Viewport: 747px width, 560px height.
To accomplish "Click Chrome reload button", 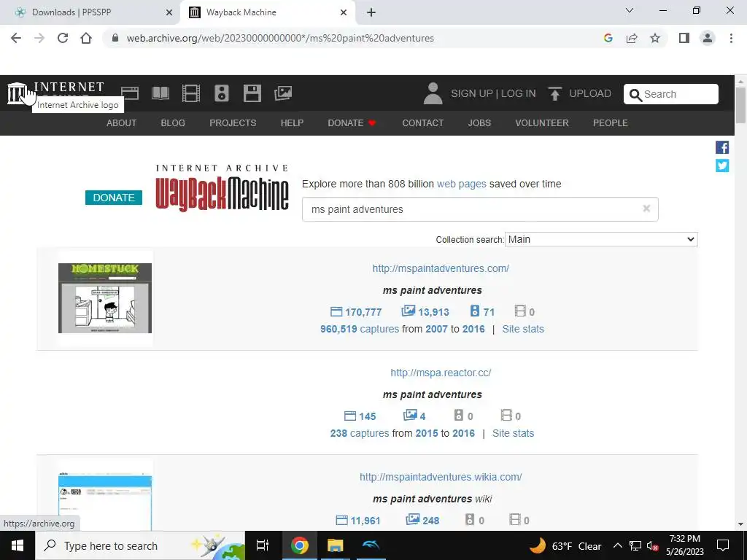I will coord(63,38).
